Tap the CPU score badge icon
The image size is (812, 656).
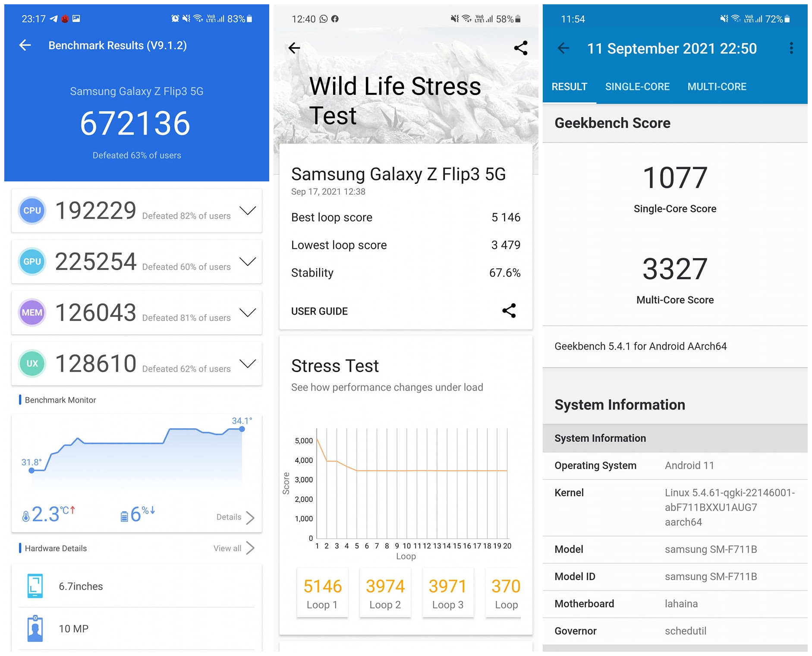coord(32,211)
